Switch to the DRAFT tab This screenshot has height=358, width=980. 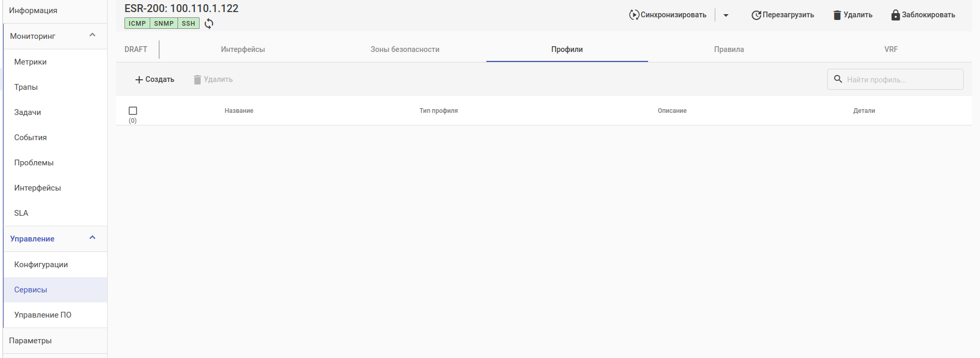(136, 49)
